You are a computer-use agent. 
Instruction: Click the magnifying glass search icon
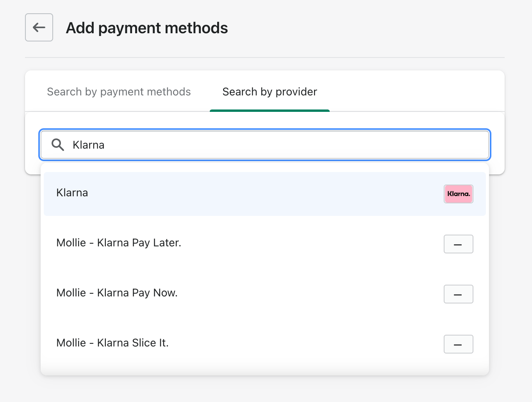[x=58, y=145]
